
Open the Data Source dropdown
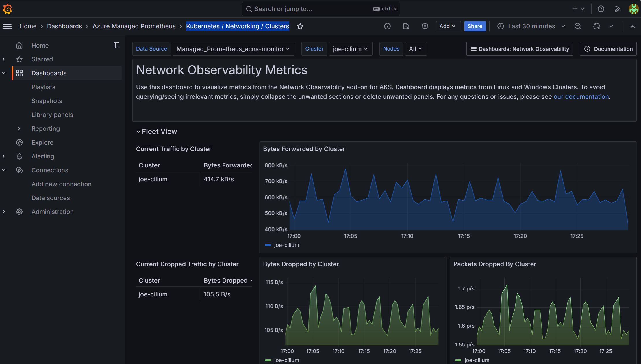(234, 49)
